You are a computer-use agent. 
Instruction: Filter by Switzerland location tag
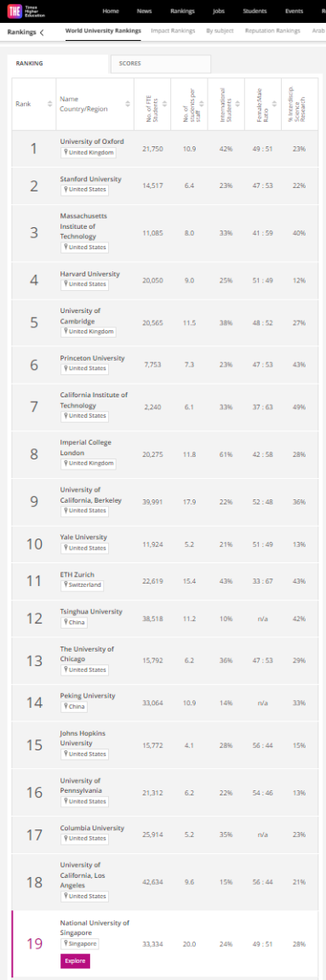pos(82,585)
